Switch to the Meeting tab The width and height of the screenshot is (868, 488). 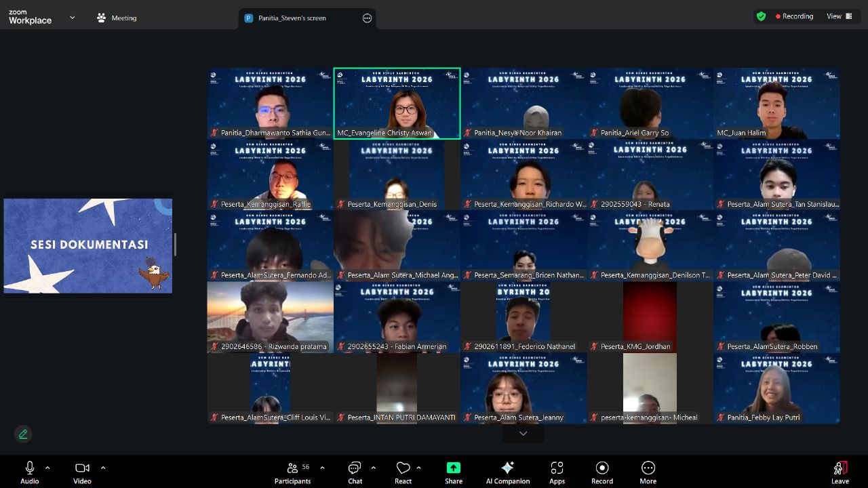click(117, 18)
